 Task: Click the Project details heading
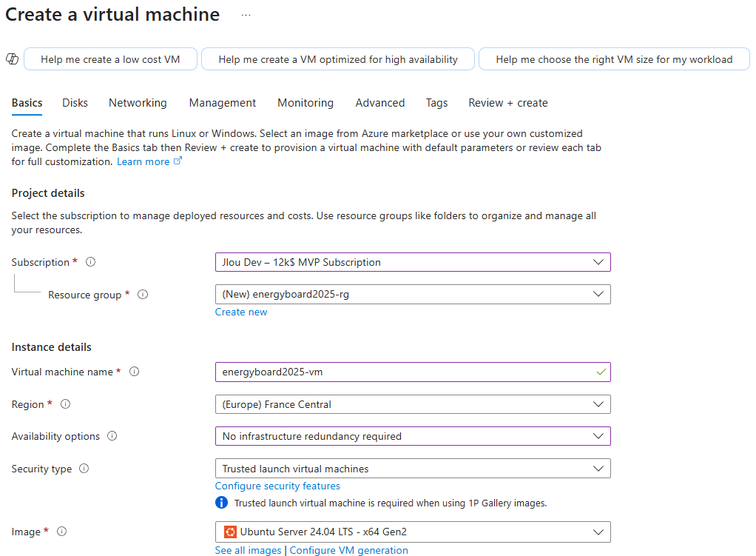point(48,193)
